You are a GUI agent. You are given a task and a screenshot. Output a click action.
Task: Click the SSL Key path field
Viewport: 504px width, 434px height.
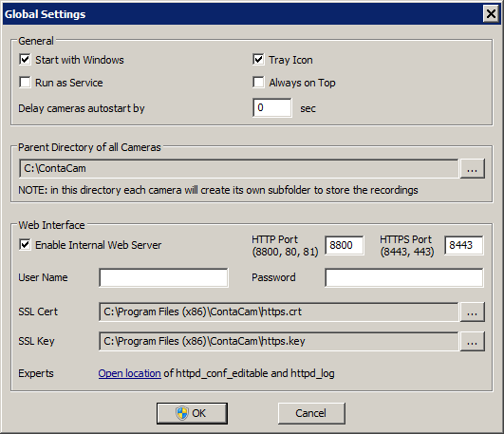click(279, 341)
